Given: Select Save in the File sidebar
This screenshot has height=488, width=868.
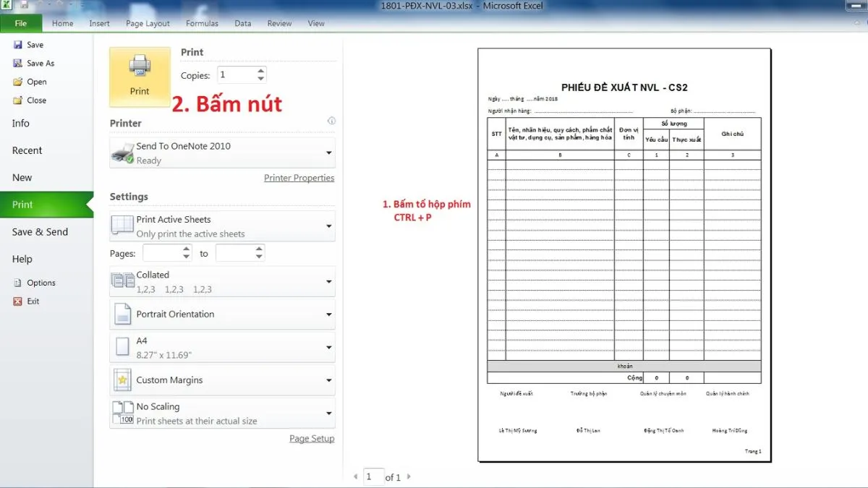Looking at the screenshot, I should click(x=36, y=44).
